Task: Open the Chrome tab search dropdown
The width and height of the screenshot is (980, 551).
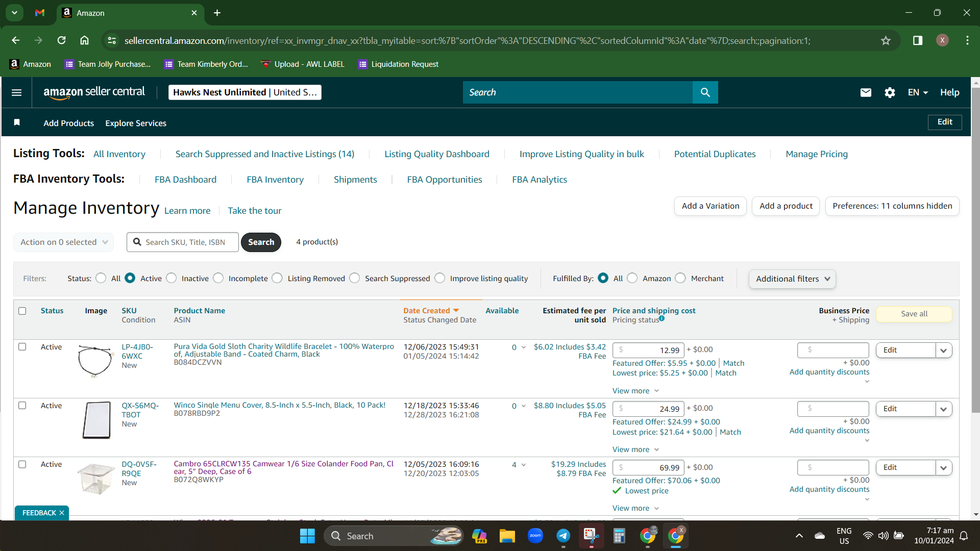Action: [14, 13]
